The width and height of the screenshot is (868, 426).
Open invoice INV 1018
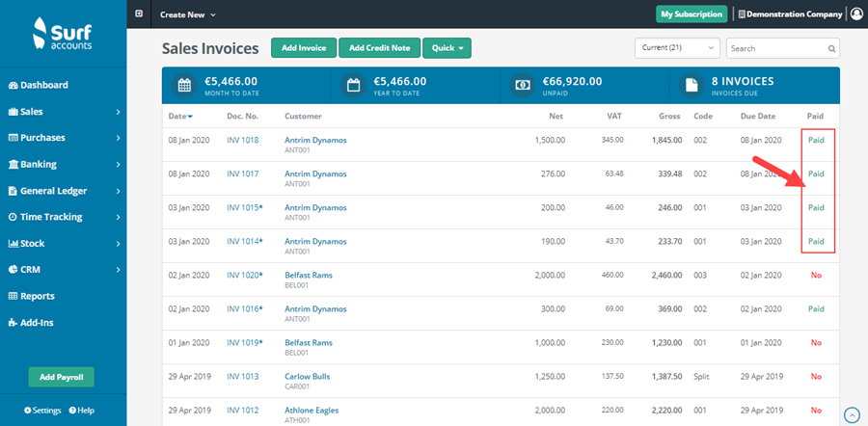tap(242, 141)
